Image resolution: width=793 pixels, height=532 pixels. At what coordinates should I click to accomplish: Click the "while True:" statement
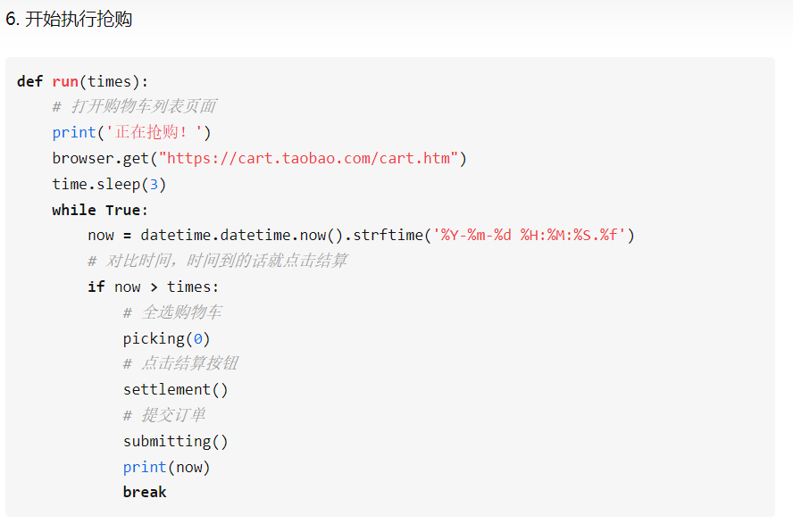100,210
